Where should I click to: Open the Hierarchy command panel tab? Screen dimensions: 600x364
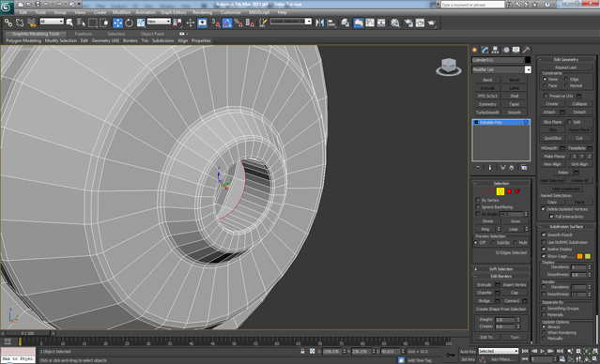(x=495, y=50)
